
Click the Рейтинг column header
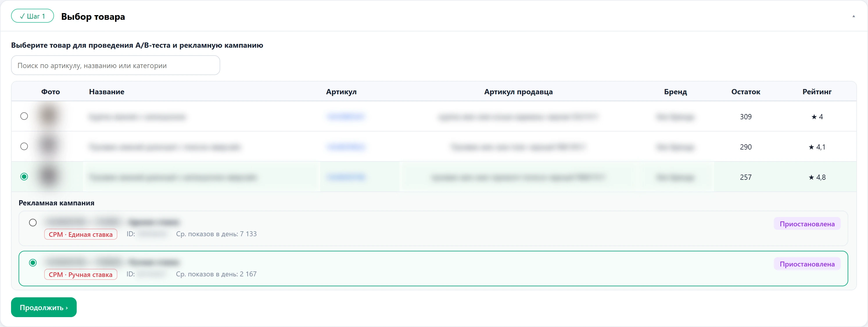pos(817,91)
